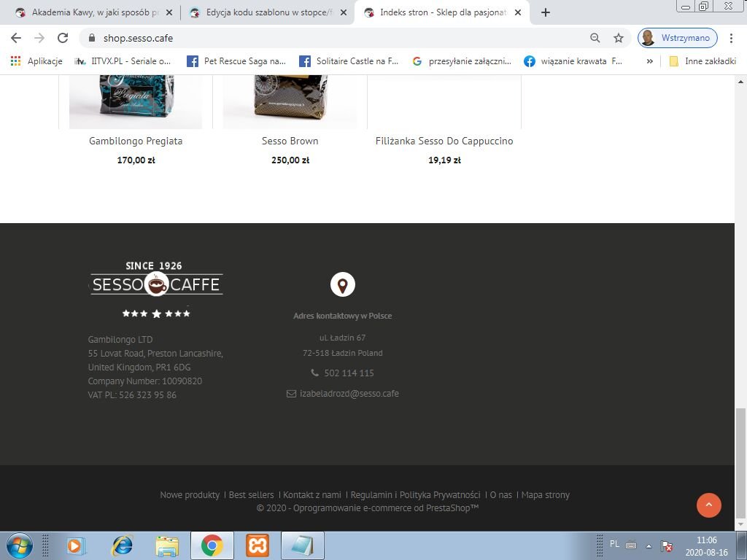
Task: Open Nowe produkty footer link
Action: tap(190, 495)
